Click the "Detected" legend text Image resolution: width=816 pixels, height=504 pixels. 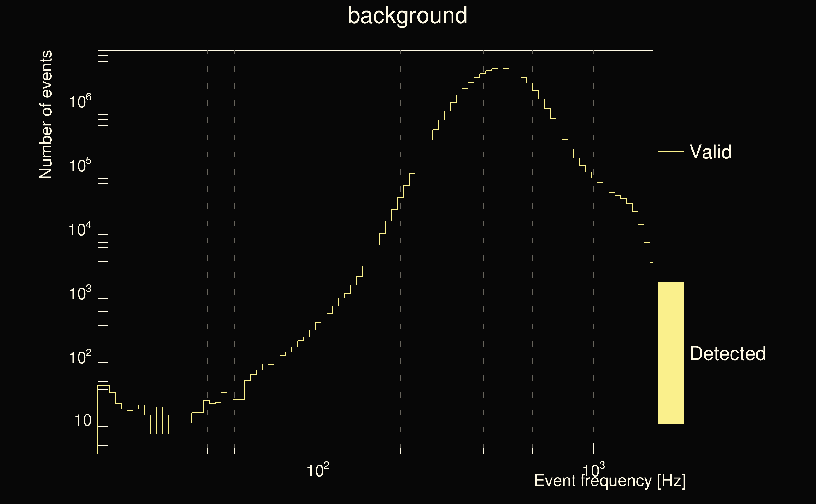click(x=727, y=354)
